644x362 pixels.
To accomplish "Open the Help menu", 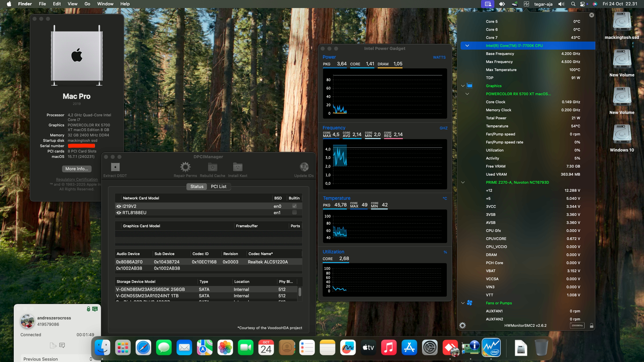I will point(125,4).
